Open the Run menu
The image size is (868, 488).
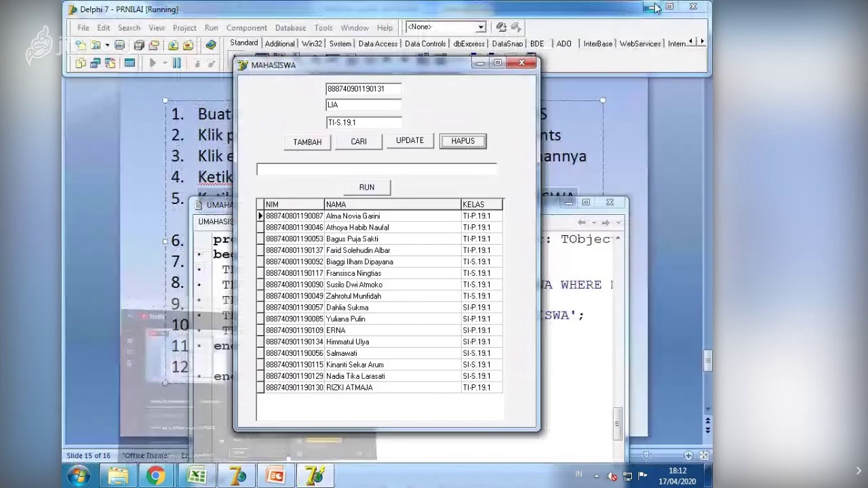click(x=212, y=28)
